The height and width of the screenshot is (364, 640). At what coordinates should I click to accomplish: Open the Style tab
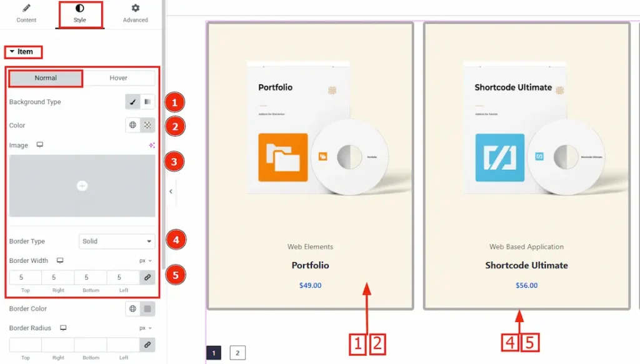tap(79, 14)
